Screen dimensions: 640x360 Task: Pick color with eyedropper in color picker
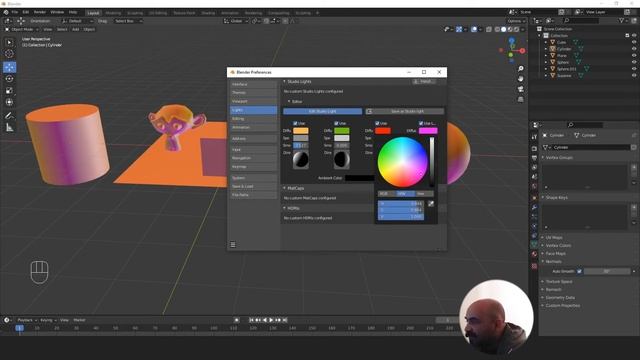431,203
